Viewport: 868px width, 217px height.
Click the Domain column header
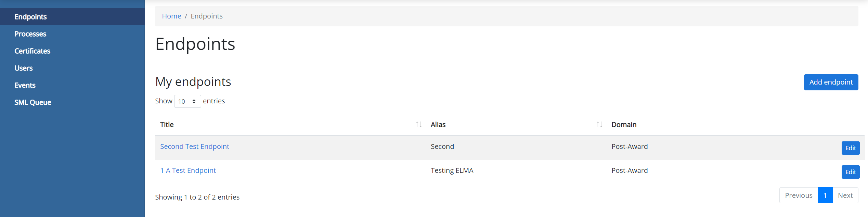624,125
